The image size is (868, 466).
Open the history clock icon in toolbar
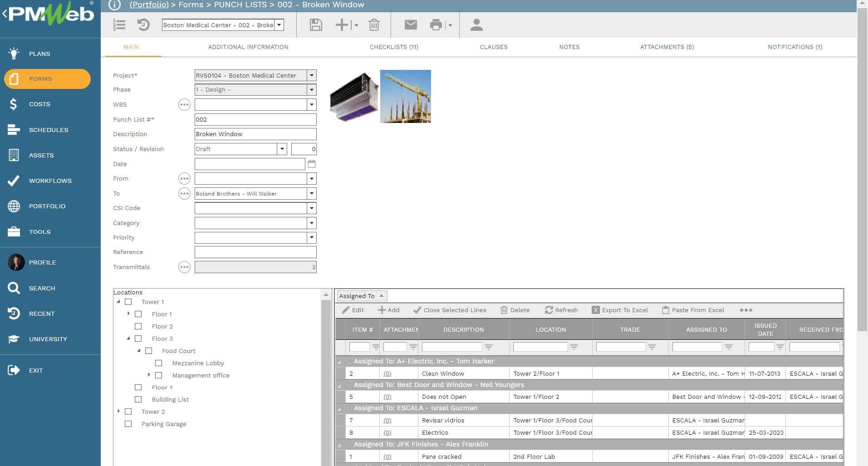143,25
